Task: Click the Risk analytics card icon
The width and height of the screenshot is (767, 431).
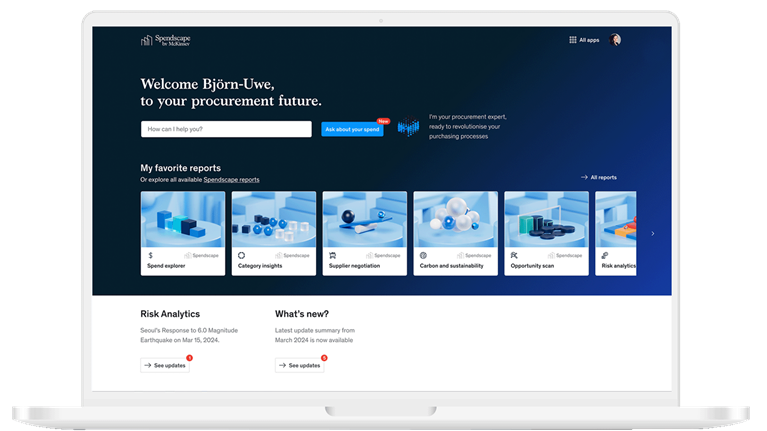Action: (x=604, y=255)
